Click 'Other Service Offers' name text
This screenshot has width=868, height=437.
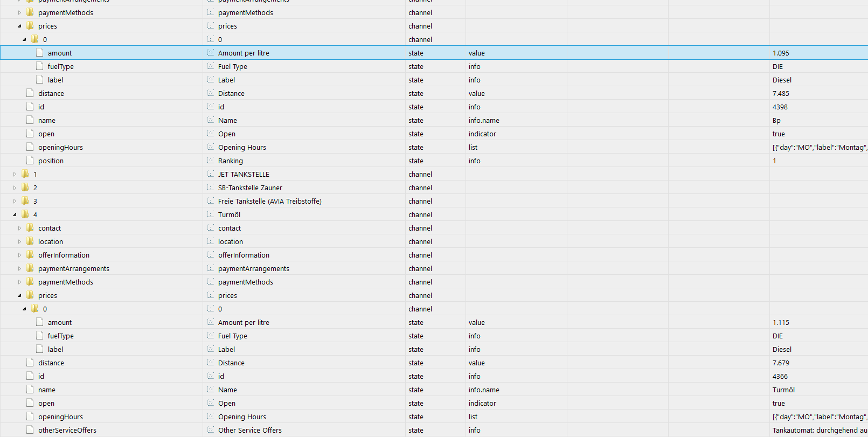pyautogui.click(x=250, y=430)
